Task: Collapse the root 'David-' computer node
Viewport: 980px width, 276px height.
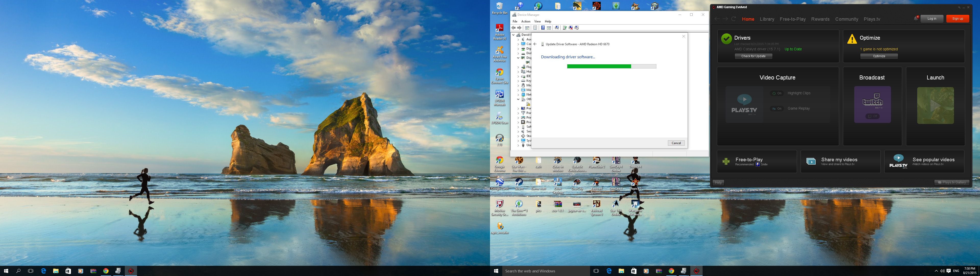Action: [x=513, y=35]
